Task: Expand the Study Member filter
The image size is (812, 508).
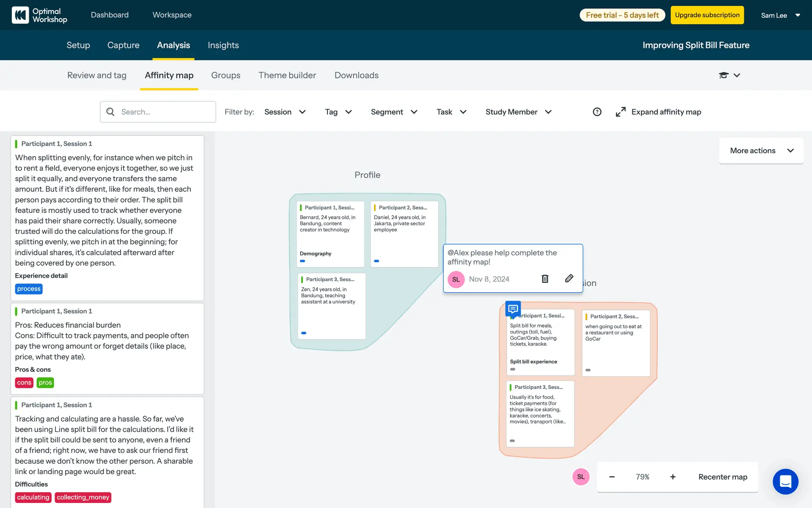Action: tap(518, 112)
